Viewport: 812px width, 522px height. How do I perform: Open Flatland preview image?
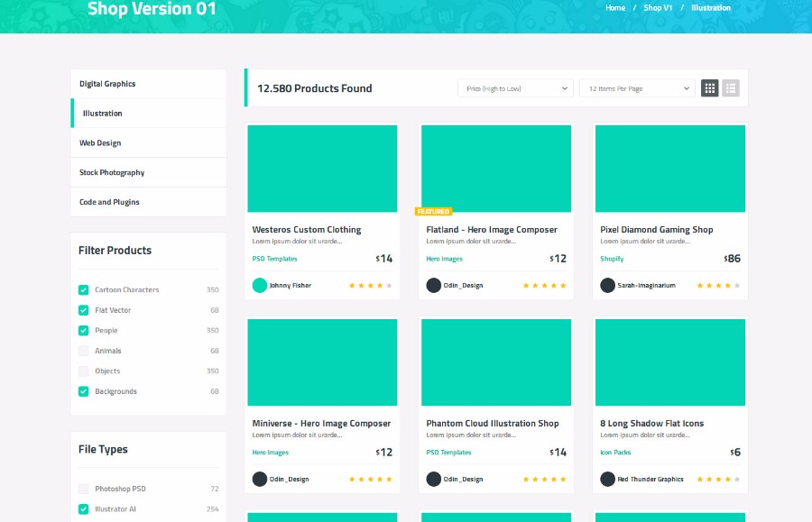click(x=496, y=169)
